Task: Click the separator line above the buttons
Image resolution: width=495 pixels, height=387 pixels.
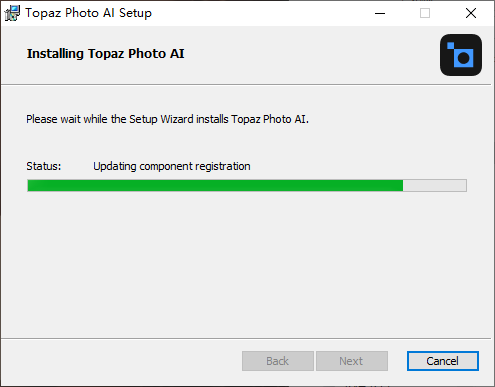Action: (246, 338)
